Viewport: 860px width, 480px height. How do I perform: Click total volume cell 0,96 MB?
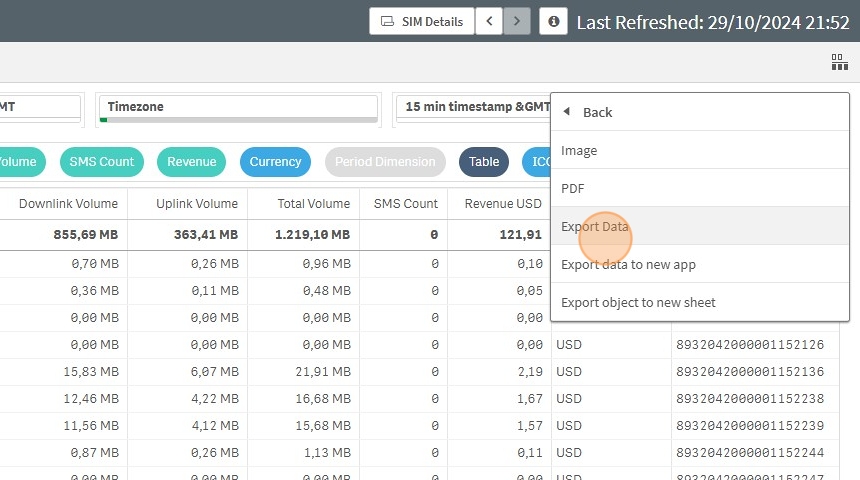tap(327, 263)
